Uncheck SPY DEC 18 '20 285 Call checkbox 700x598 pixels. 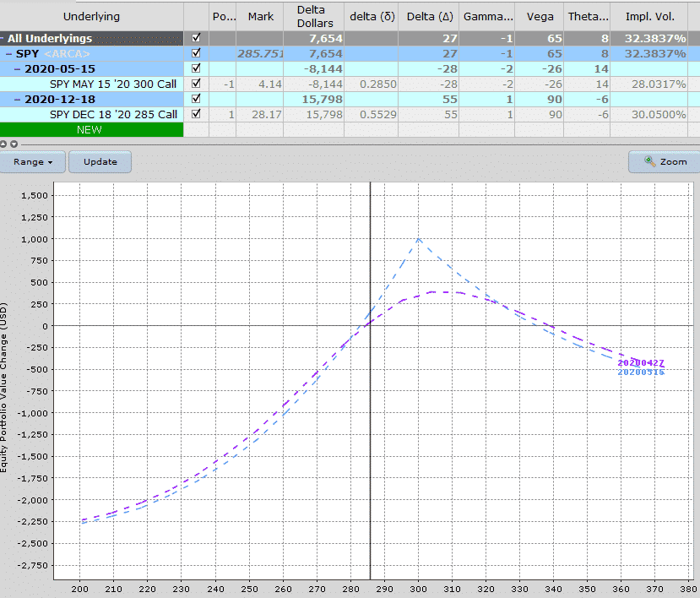pyautogui.click(x=196, y=114)
